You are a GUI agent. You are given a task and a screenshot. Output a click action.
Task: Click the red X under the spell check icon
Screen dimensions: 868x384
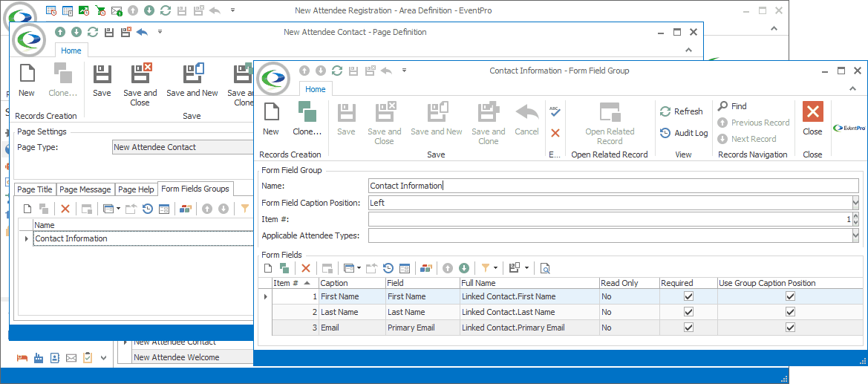(x=555, y=133)
